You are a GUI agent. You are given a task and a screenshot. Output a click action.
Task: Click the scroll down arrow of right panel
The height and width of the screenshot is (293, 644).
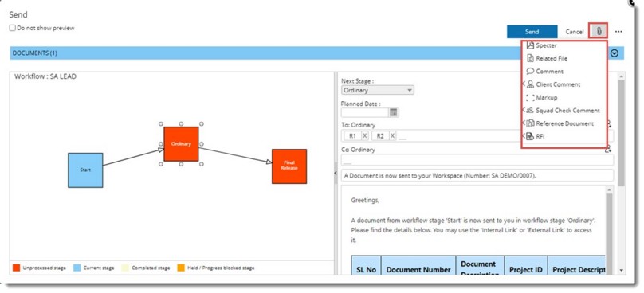pyautogui.click(x=621, y=271)
